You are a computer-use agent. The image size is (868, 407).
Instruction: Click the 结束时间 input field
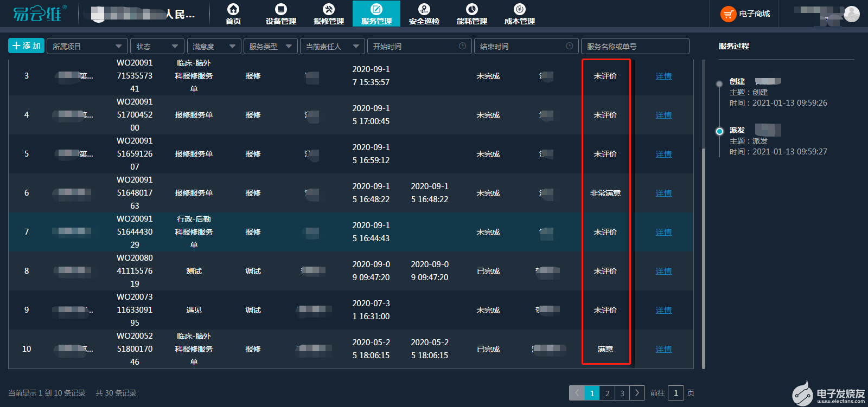coord(526,46)
